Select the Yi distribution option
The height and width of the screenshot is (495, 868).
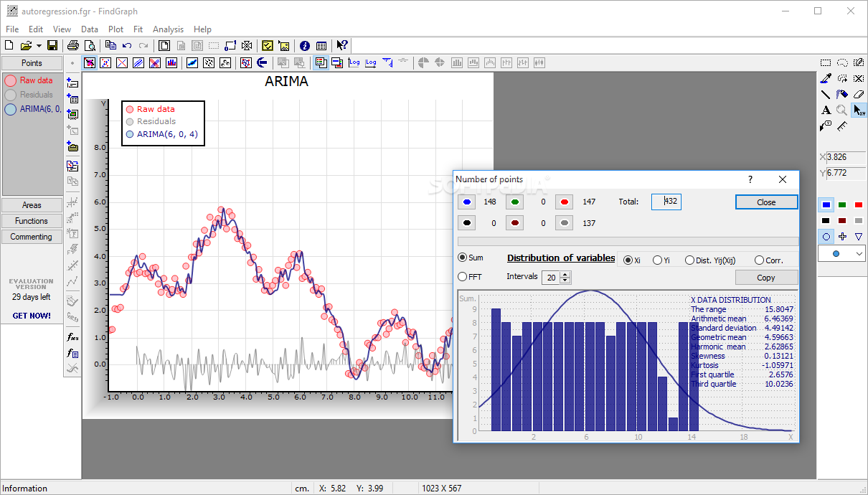point(657,260)
